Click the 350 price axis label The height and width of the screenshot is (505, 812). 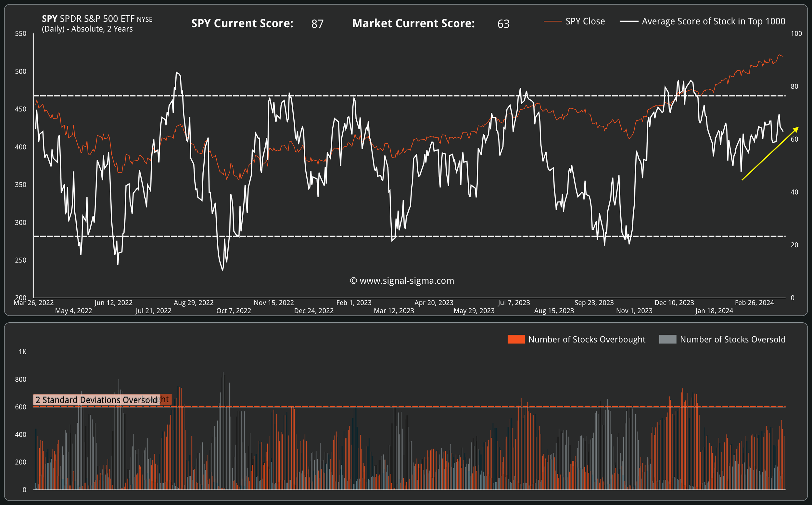[x=21, y=184]
